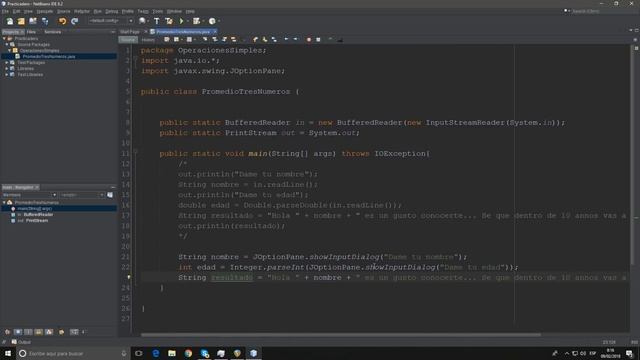Screen dimensions: 640x360
Task: Select PromedioTresNumeros.java in project tree
Action: coord(49,56)
